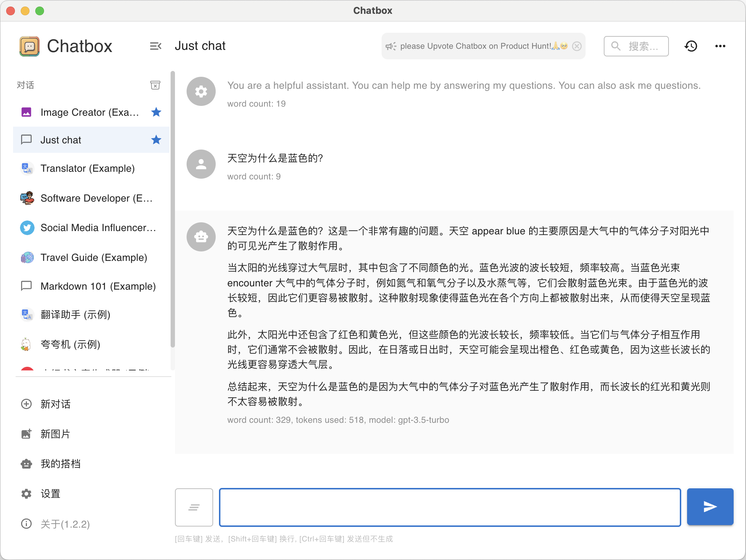Dismiss the Product Hunt upvote banner

click(577, 46)
